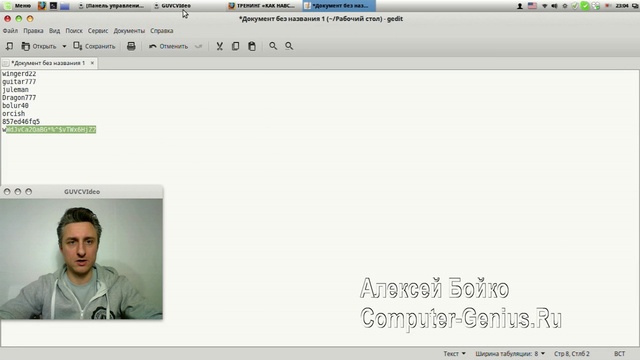Switch to ТРЕНИНГ browser taskbar window
The width and height of the screenshot is (640, 360).
(x=262, y=6)
